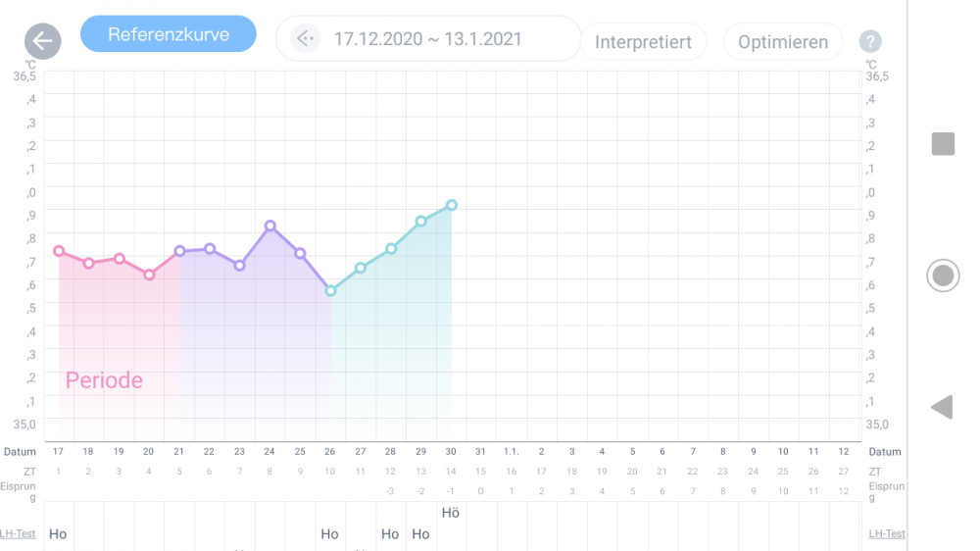
Task: Select date range 17.12.2020 ~ 13.1.2021
Action: point(427,39)
